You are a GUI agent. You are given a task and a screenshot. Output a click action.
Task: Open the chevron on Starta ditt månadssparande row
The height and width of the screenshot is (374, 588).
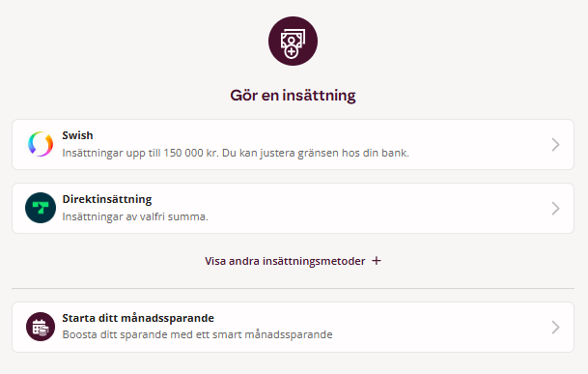point(556,327)
